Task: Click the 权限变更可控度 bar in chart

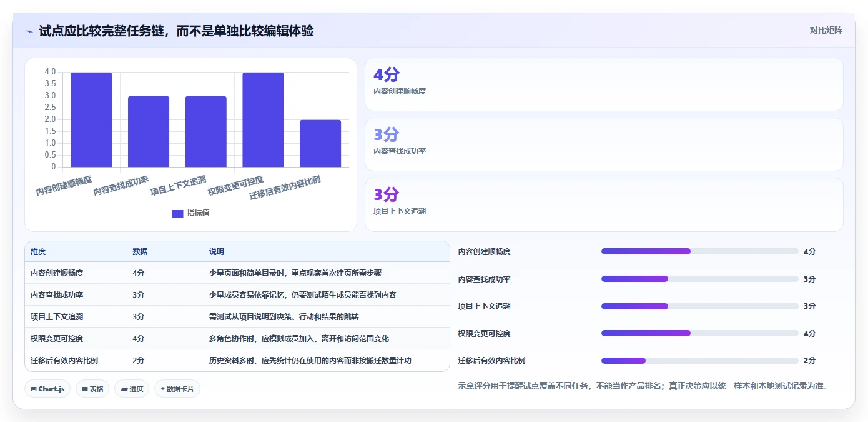Action: click(x=263, y=119)
